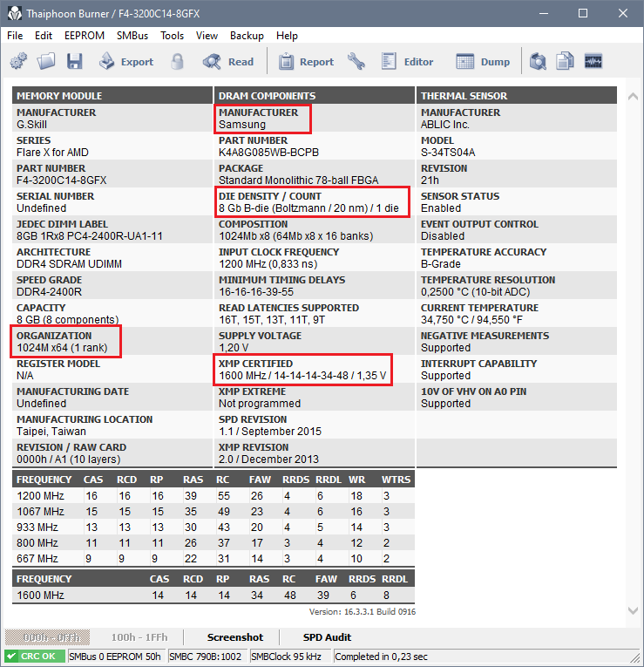Screen dimensions: 644x667
Task: Click the magnifier search document icon
Action: (538, 61)
